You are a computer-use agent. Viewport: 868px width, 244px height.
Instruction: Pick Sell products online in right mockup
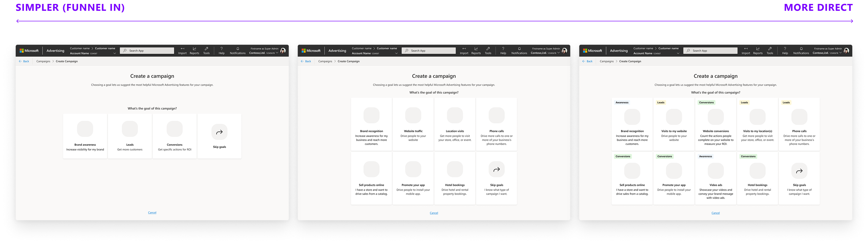point(632,178)
